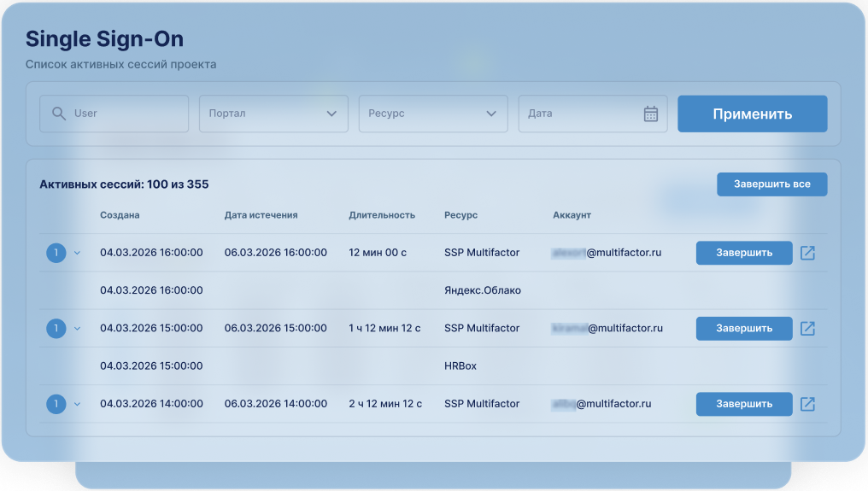The width and height of the screenshot is (868, 491).
Task: Open external link for 15:00:00 session
Action: [807, 328]
